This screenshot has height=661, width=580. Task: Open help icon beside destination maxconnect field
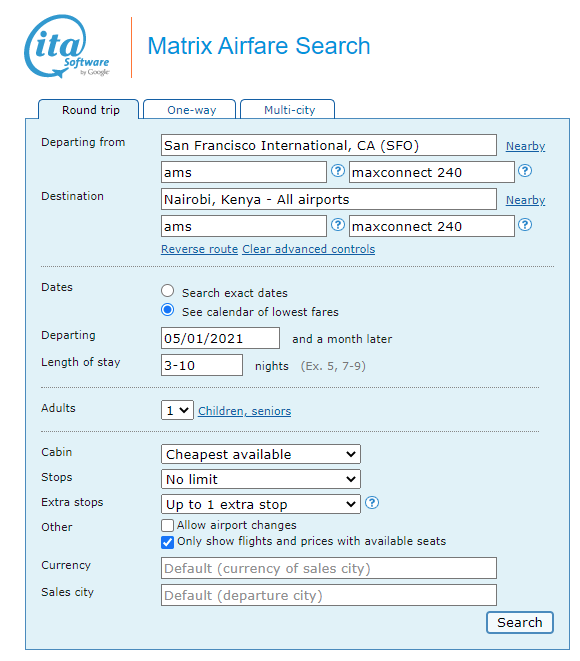525,225
